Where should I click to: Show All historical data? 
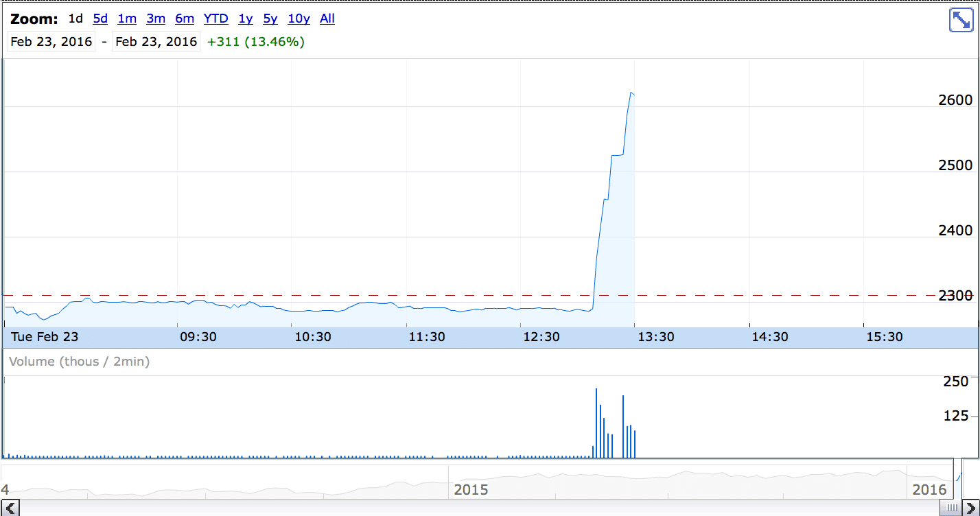click(x=327, y=19)
